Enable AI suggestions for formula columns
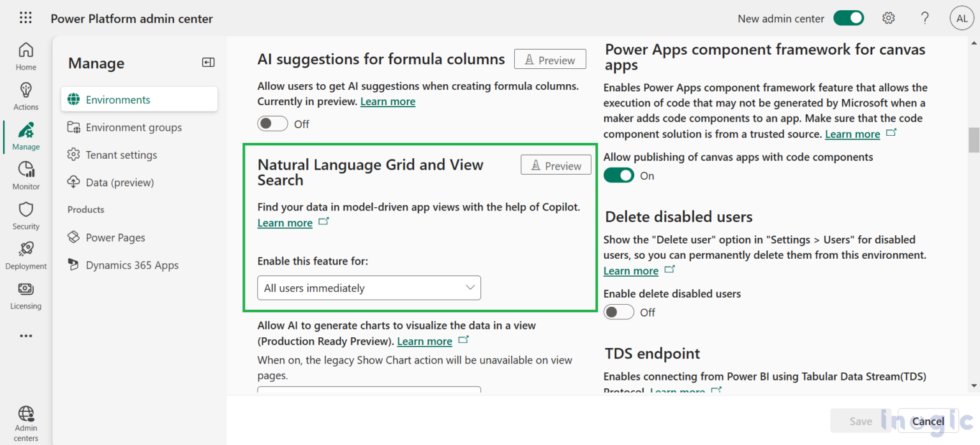Screen dimensions: 980x445 pos(272,123)
